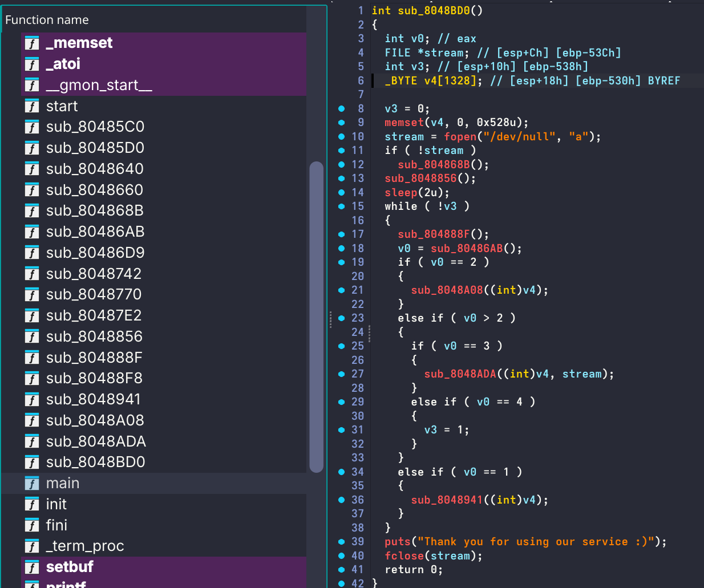Click the function icon for sub_8048ADA
Screen dimensions: 704x588
32,441
